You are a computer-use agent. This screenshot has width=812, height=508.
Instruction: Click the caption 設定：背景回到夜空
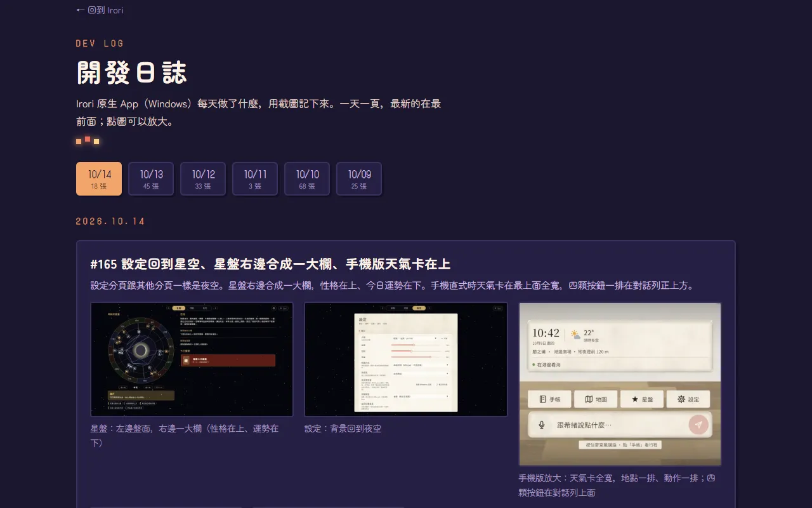click(343, 429)
